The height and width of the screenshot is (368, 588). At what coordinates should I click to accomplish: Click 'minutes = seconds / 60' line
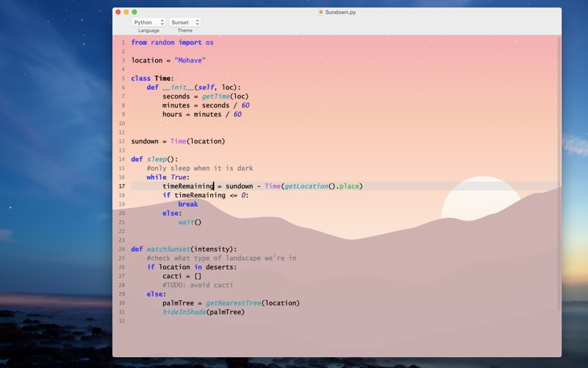point(206,105)
